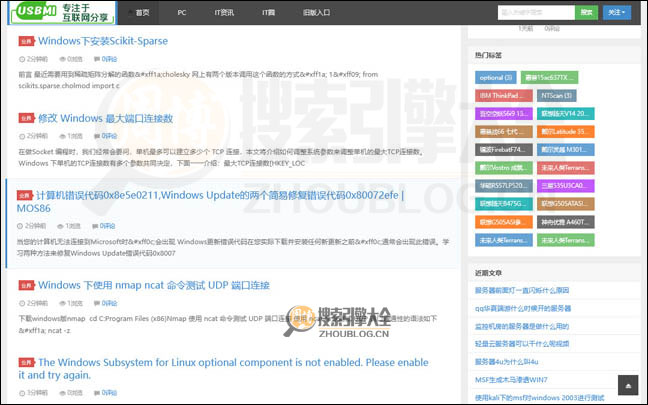Viewport: 648px width, 405px height.
Task: Focus the keyword search input field
Action: (536, 12)
